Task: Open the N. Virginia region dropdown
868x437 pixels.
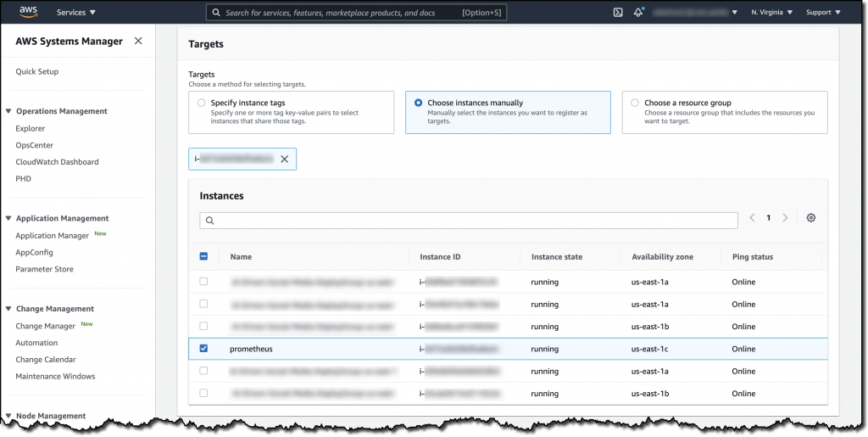Action: [771, 12]
